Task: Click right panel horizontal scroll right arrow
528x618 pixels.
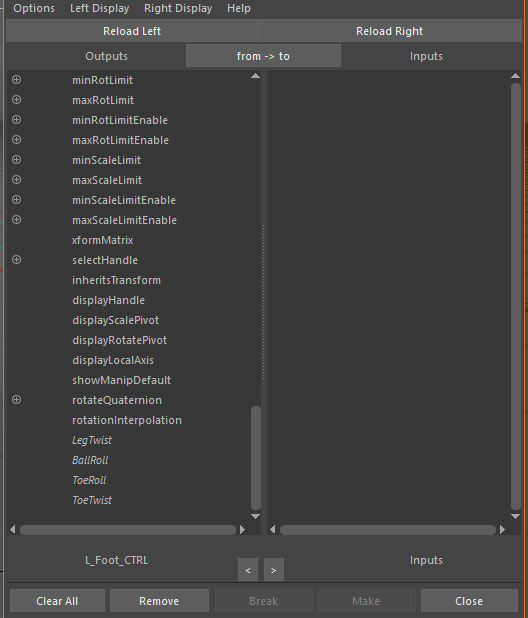Action: coord(502,530)
